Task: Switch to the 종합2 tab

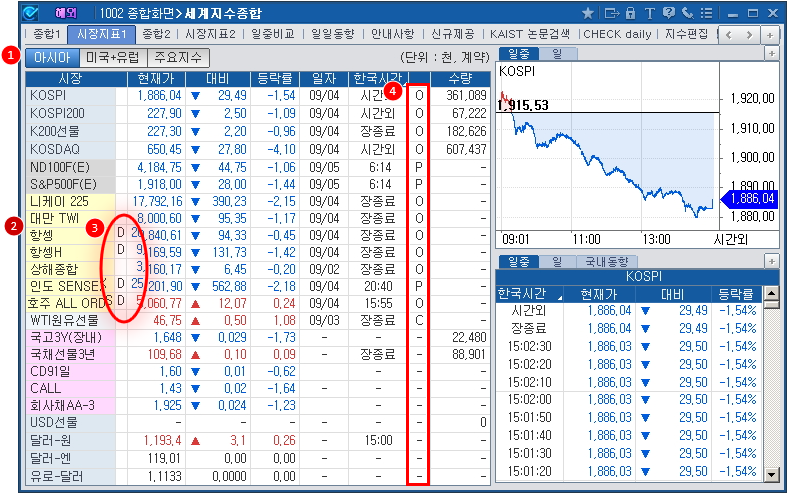Action: pyautogui.click(x=156, y=34)
